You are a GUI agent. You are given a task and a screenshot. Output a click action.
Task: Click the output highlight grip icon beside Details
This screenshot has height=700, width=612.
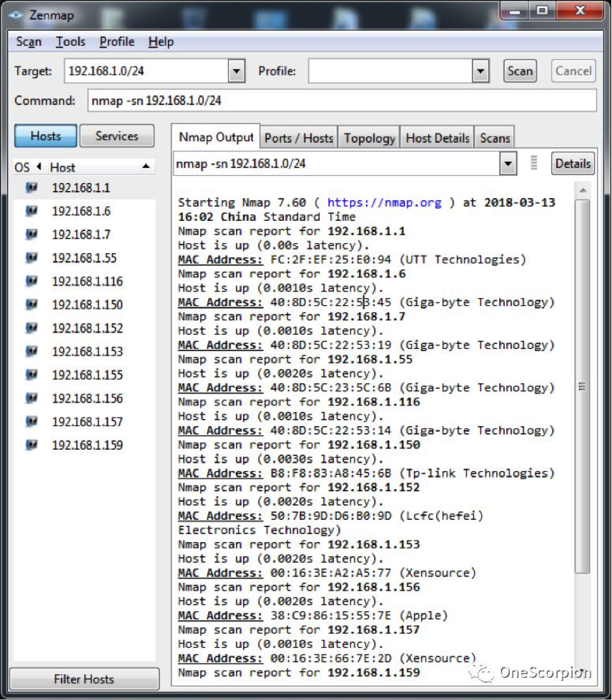[533, 163]
